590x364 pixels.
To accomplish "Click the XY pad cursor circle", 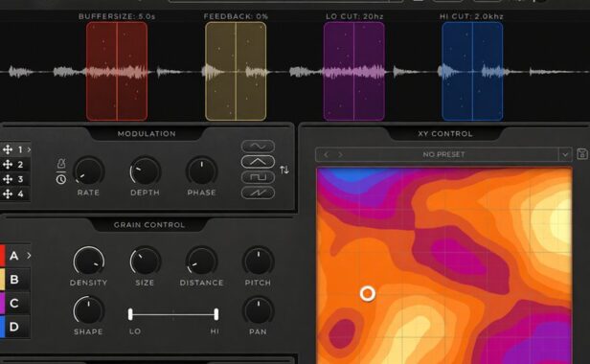I will tap(367, 294).
